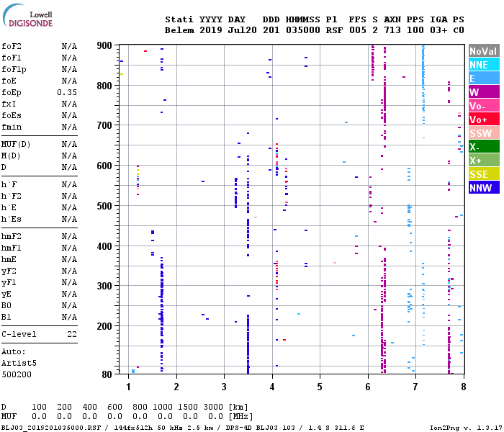Click the B1 parameter label
The image size is (504, 432).
tap(6, 318)
